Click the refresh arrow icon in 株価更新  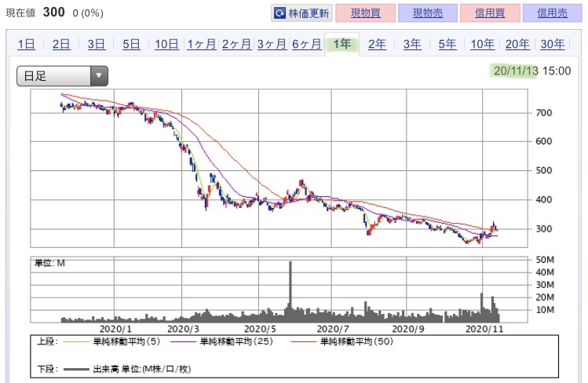pyautogui.click(x=279, y=13)
